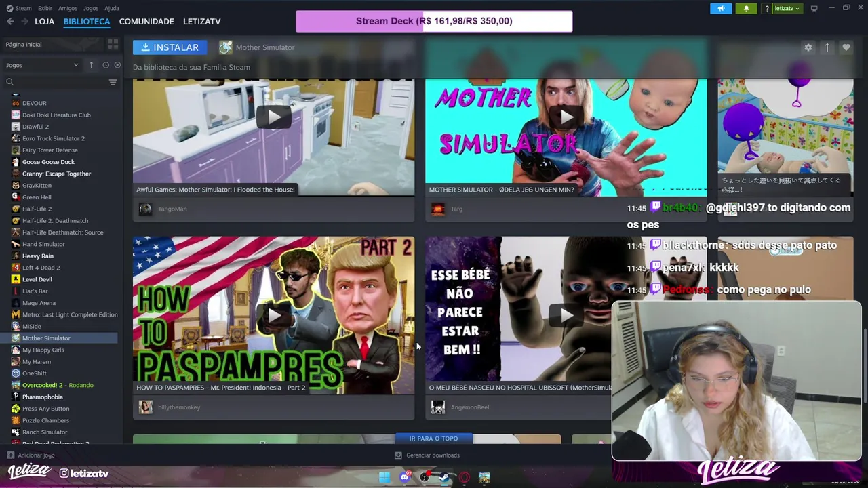Viewport: 868px width, 488px height.
Task: Click the library search magnifier icon
Action: coord(9,82)
